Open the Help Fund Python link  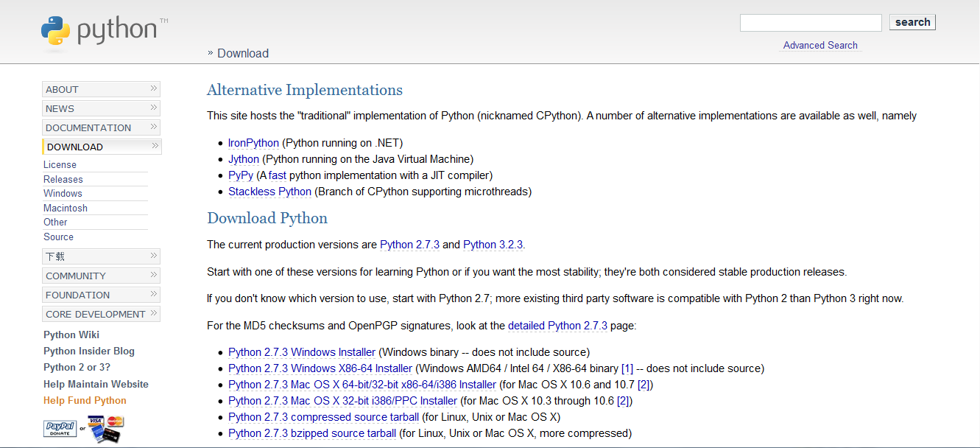coord(85,401)
